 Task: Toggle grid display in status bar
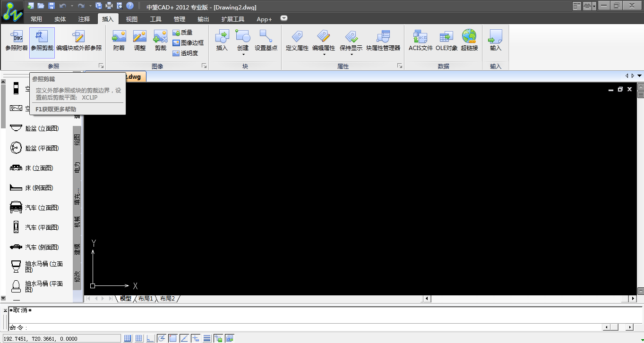pos(139,338)
